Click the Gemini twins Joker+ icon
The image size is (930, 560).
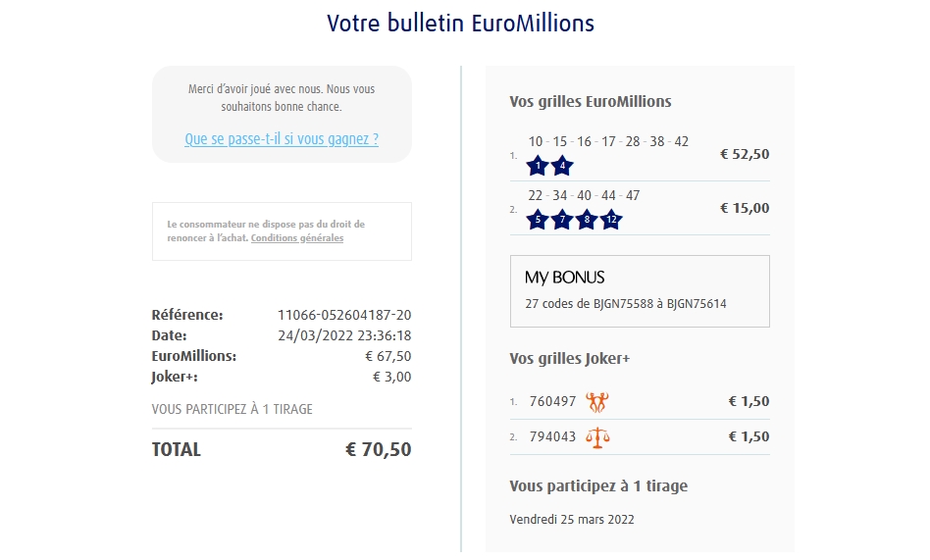596,401
